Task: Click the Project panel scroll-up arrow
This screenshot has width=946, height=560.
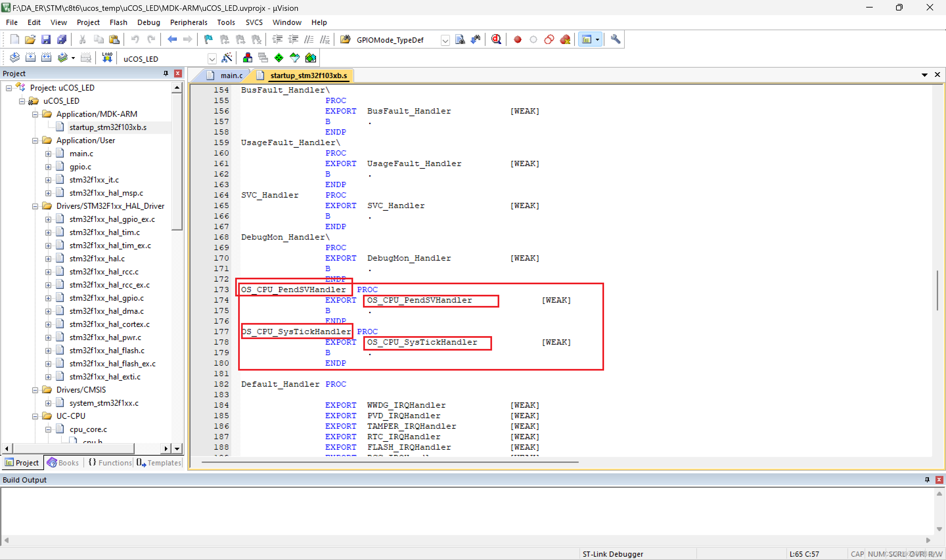Action: (177, 88)
